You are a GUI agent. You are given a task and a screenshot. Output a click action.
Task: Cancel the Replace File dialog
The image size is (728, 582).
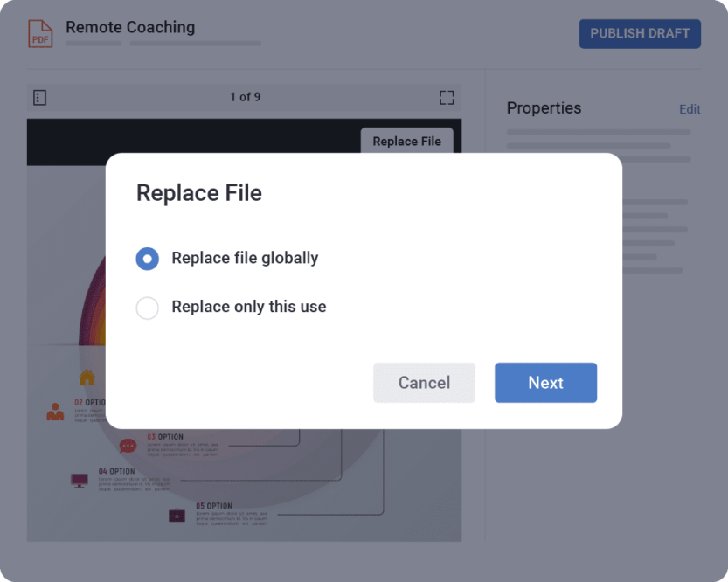tap(424, 383)
